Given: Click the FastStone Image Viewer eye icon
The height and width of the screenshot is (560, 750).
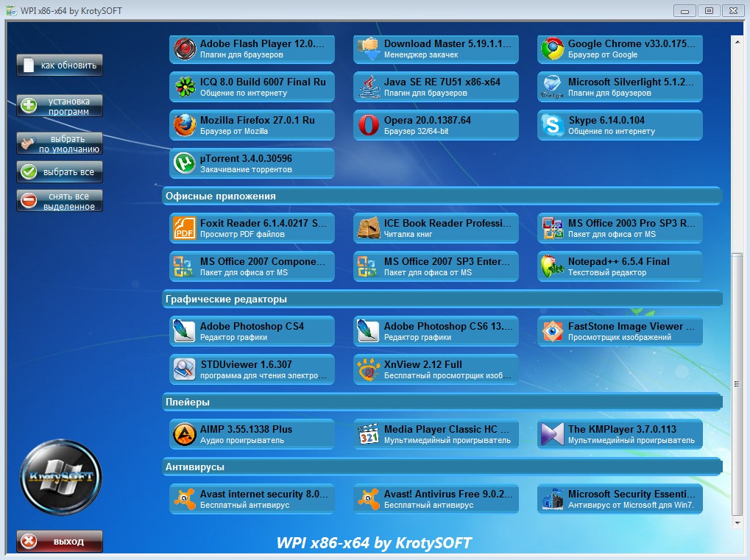Looking at the screenshot, I should pyautogui.click(x=553, y=331).
